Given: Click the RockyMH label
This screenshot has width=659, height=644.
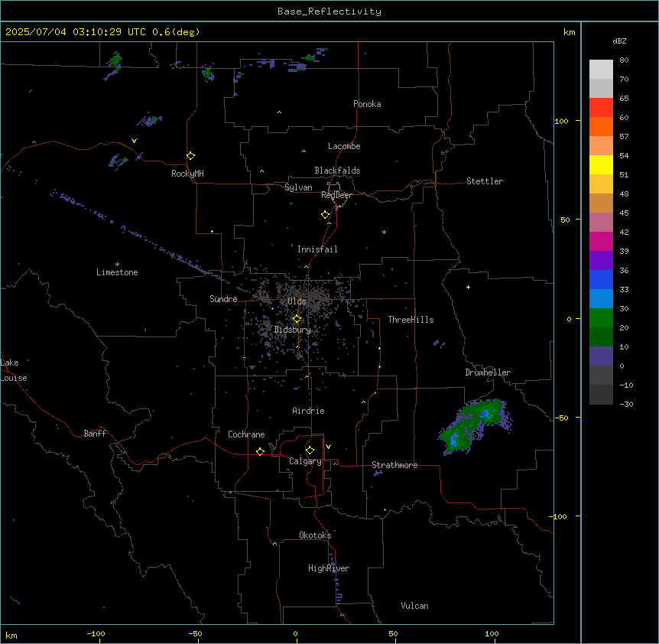Looking at the screenshot, I should (187, 174).
